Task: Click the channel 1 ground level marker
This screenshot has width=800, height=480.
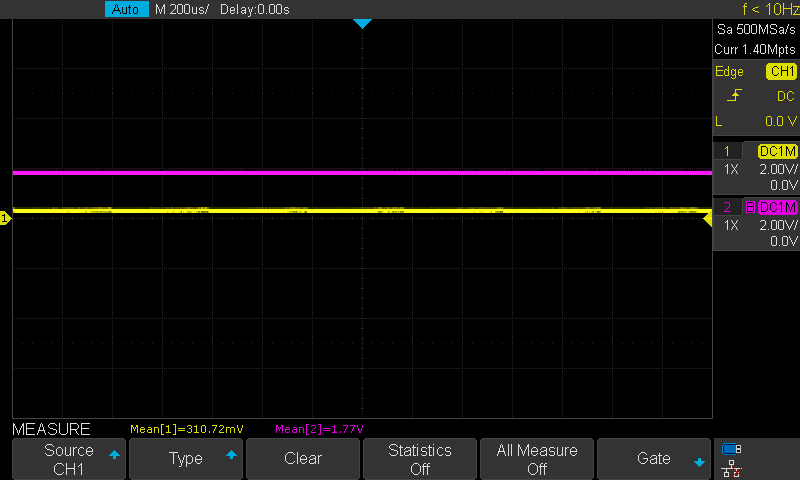Action: point(5,218)
